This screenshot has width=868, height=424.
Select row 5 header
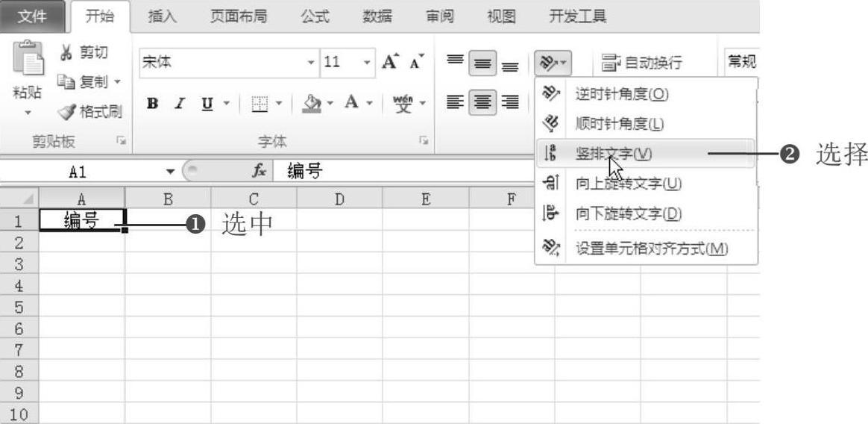19,308
